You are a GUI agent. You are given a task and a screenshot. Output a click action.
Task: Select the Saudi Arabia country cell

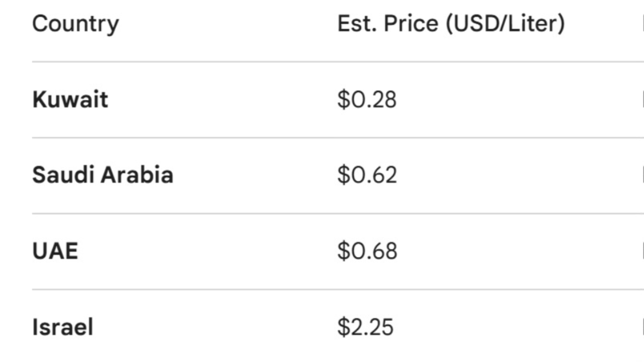point(103,175)
